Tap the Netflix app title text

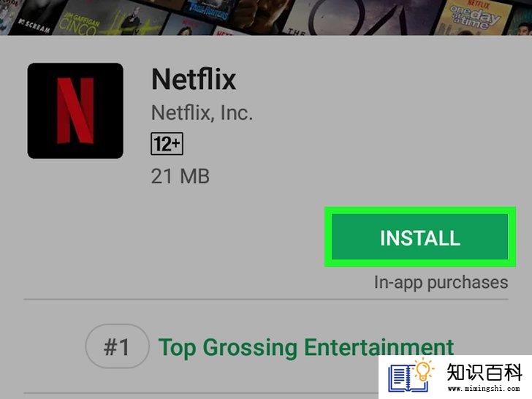[194, 80]
